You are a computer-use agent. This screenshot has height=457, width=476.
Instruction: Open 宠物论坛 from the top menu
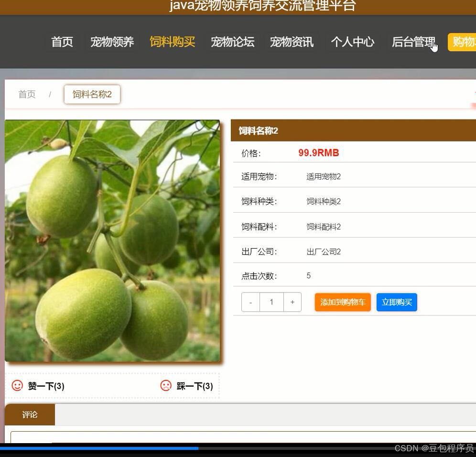point(233,42)
